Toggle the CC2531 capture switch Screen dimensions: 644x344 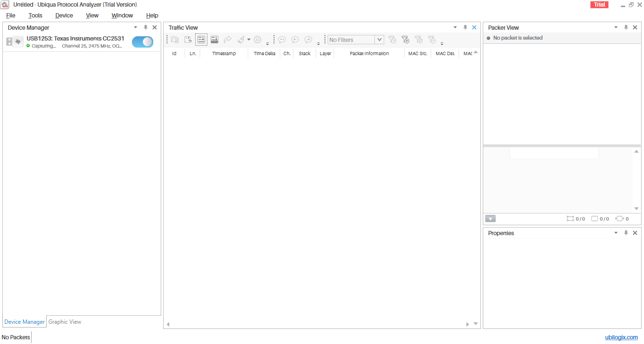pos(142,42)
